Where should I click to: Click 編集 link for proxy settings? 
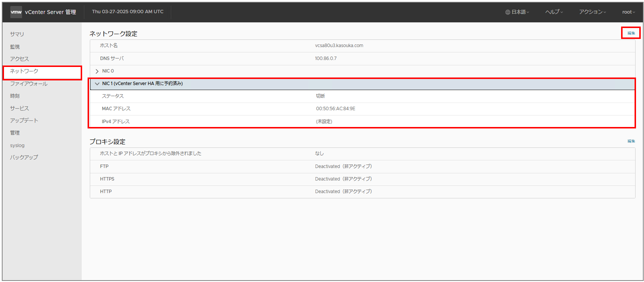631,141
